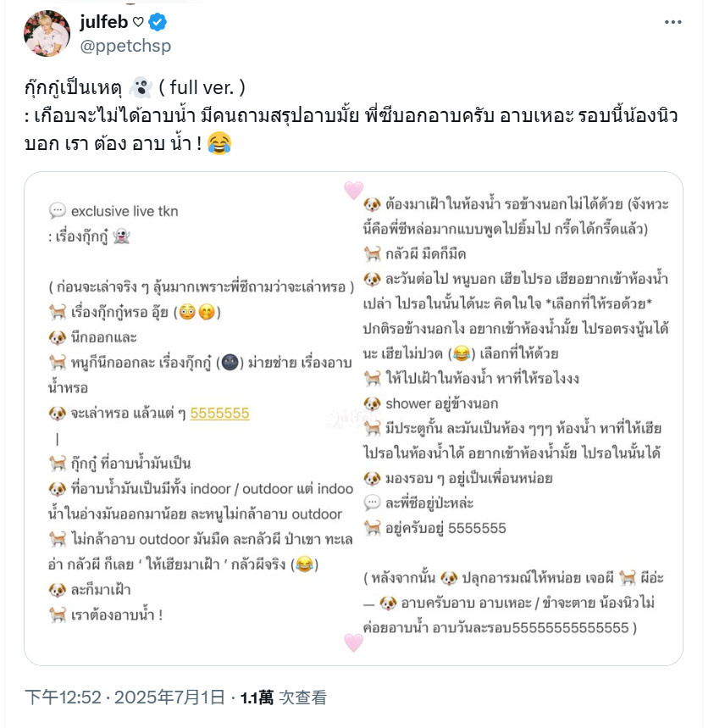
Task: Click the speech bubble beside exclusive live tkn
Action: 58,211
